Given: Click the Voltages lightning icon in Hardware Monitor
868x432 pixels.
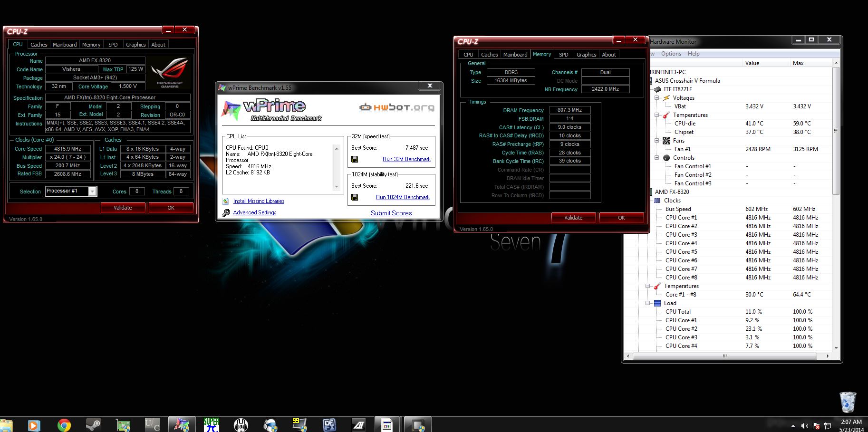Looking at the screenshot, I should point(666,98).
